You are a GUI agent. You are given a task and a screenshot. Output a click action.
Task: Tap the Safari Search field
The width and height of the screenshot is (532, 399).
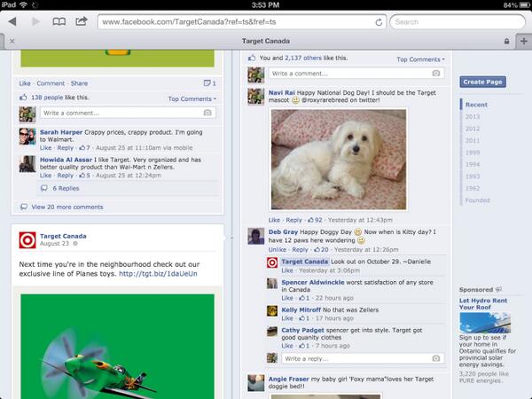coord(458,22)
